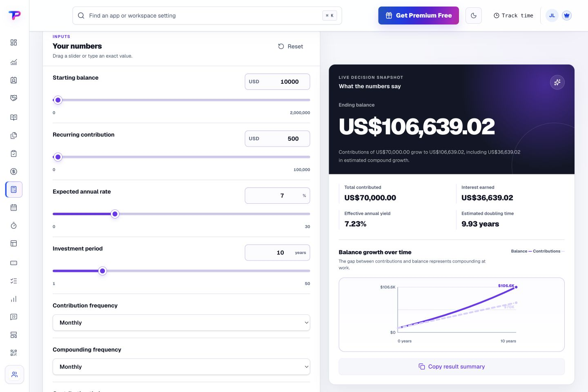Open the ticket-shaped sidebar icon with dots

click(13, 263)
